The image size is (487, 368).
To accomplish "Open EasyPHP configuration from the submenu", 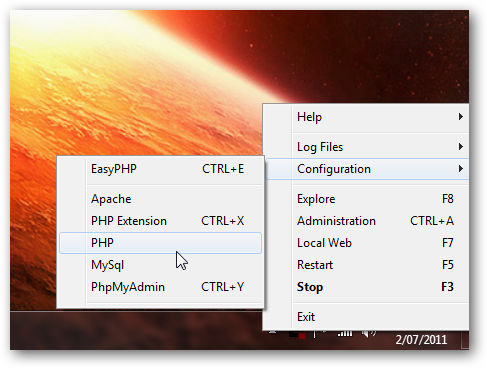I will (x=160, y=169).
